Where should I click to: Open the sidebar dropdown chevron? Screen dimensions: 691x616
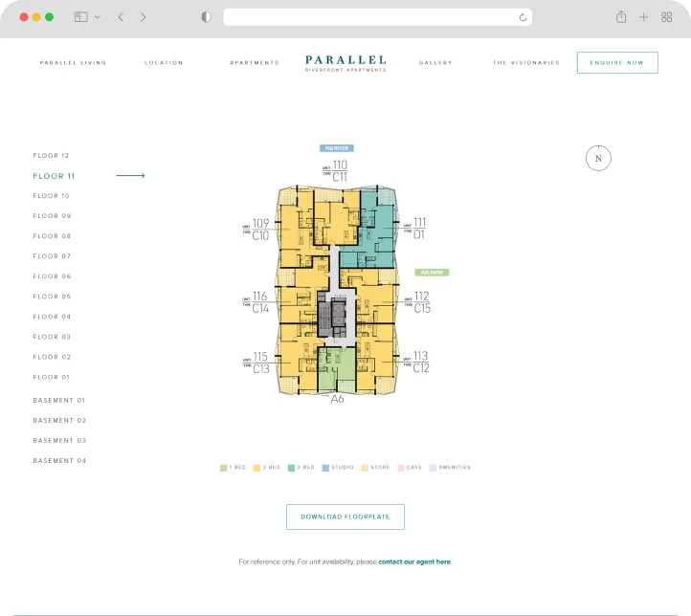pyautogui.click(x=98, y=17)
